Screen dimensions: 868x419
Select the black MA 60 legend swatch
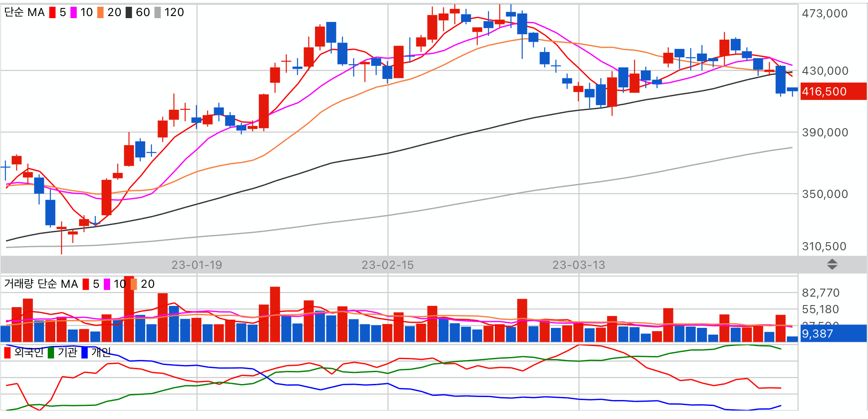pyautogui.click(x=129, y=13)
